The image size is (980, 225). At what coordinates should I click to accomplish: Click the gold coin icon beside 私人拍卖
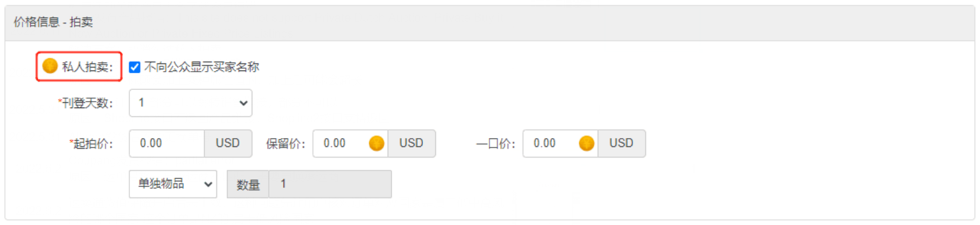pos(50,66)
